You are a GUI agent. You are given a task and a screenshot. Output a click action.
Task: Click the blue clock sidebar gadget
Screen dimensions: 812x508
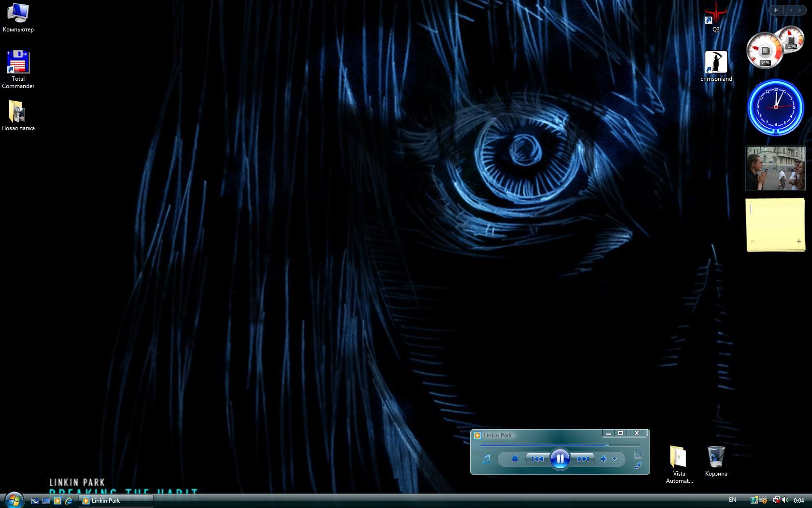[x=776, y=107]
